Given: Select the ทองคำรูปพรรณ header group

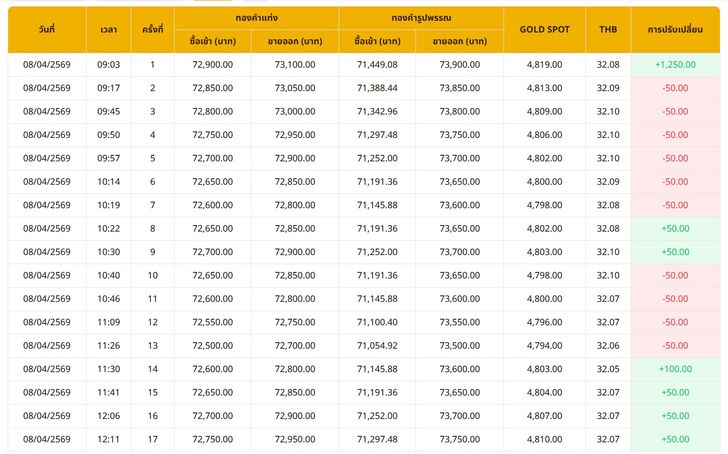Looking at the screenshot, I should pos(421,17).
